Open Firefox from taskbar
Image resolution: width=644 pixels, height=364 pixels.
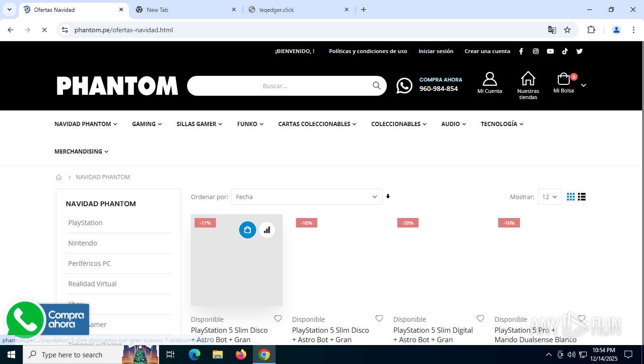241,355
